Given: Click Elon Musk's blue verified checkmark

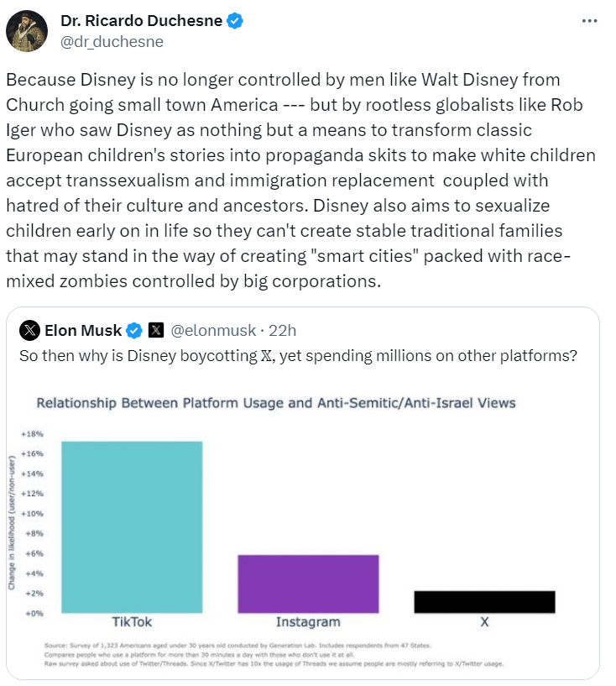Looking at the screenshot, I should click(134, 329).
